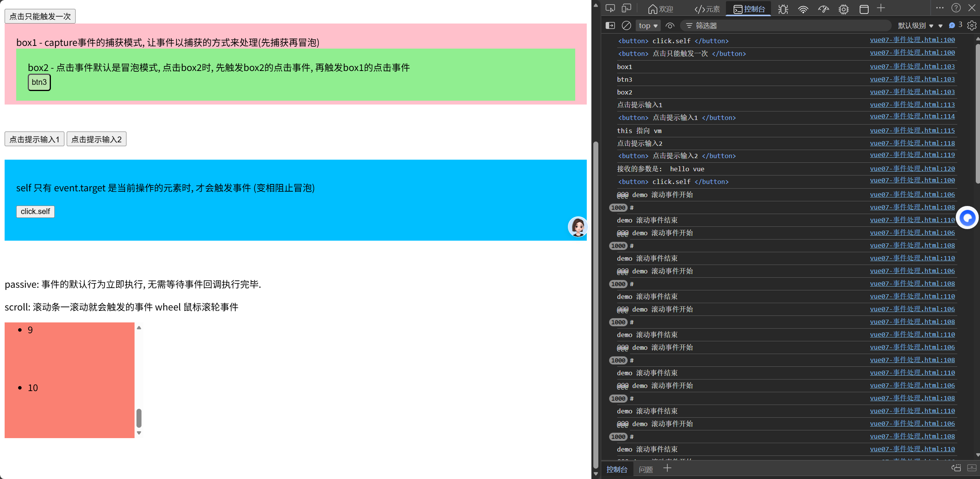Image resolution: width=980 pixels, height=479 pixels.
Task: Clear the console with the clear icon
Action: (626, 25)
